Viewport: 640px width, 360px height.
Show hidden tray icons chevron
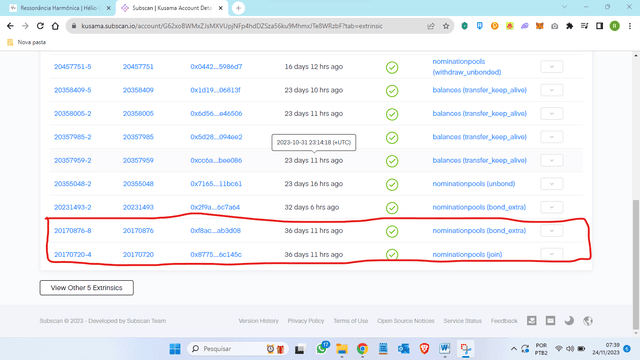514,349
